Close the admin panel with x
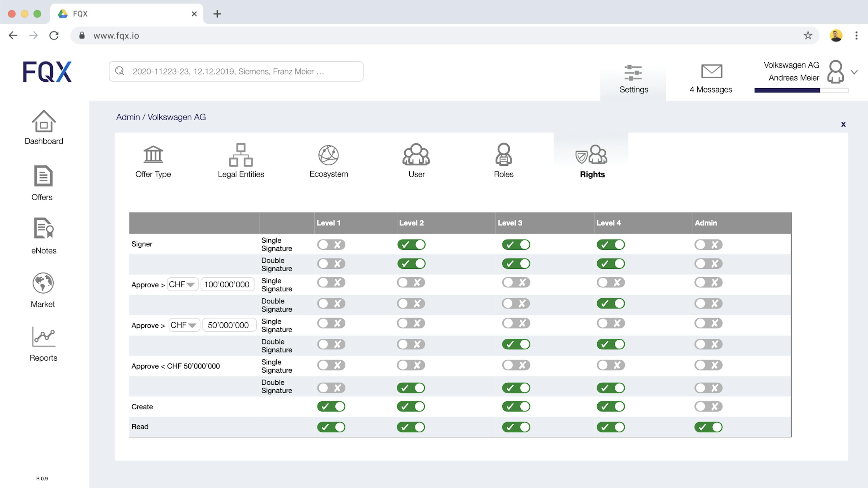The width and height of the screenshot is (868, 488). (x=843, y=124)
